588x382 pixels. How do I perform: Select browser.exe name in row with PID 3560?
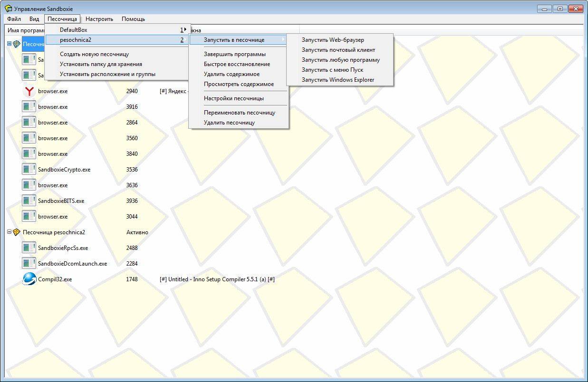(53, 138)
